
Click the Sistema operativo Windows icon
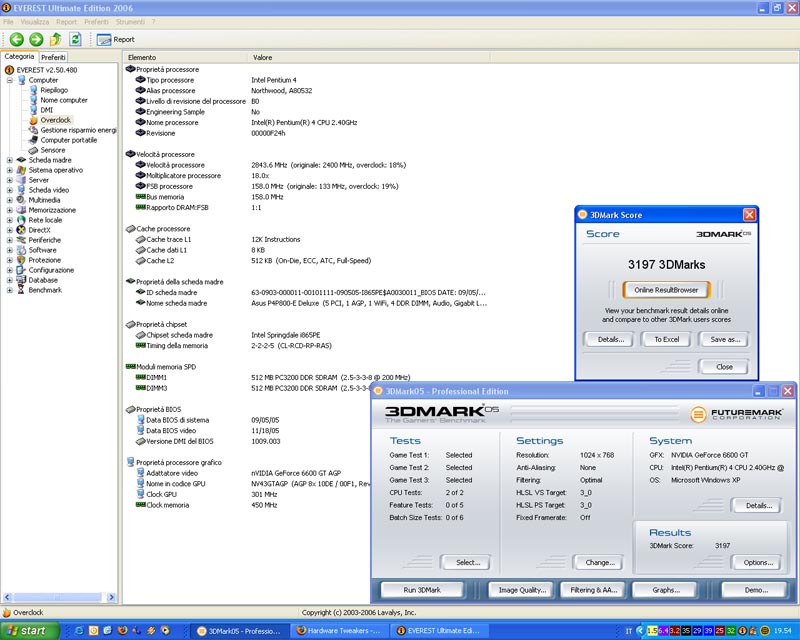pyautogui.click(x=21, y=170)
